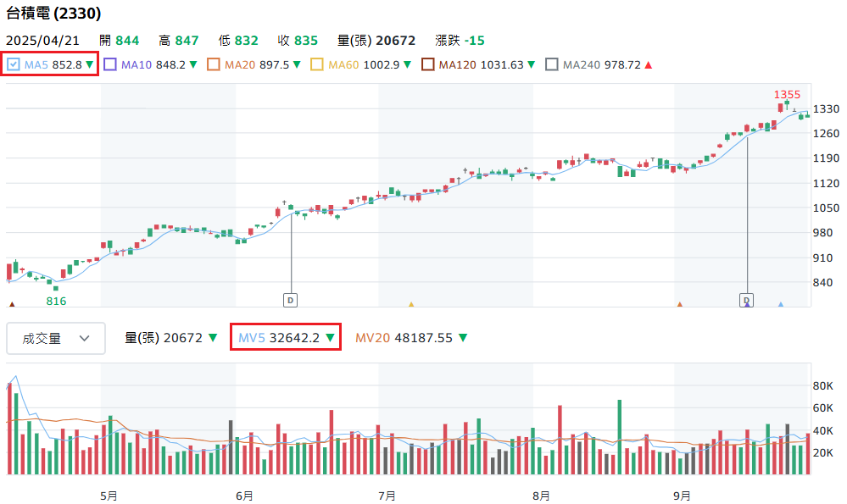847x504 pixels.
Task: Select the light blue triangle event marker
Action: point(781,304)
